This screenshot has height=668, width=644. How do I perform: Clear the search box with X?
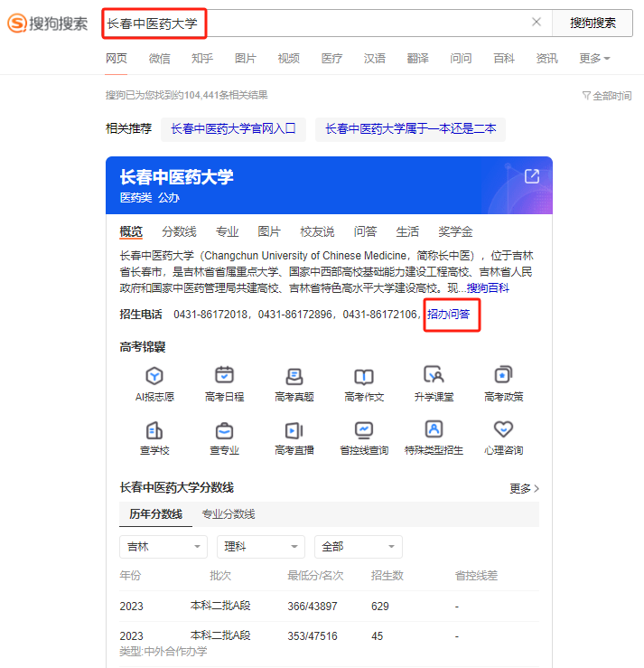(x=537, y=23)
